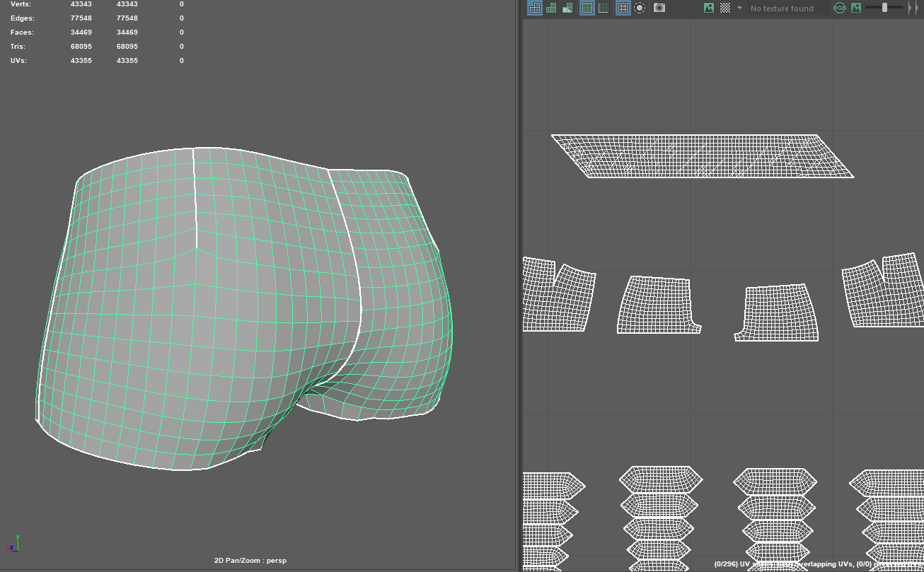Open the texture list dropdown arrow
The height and width of the screenshot is (572, 924).
[739, 8]
